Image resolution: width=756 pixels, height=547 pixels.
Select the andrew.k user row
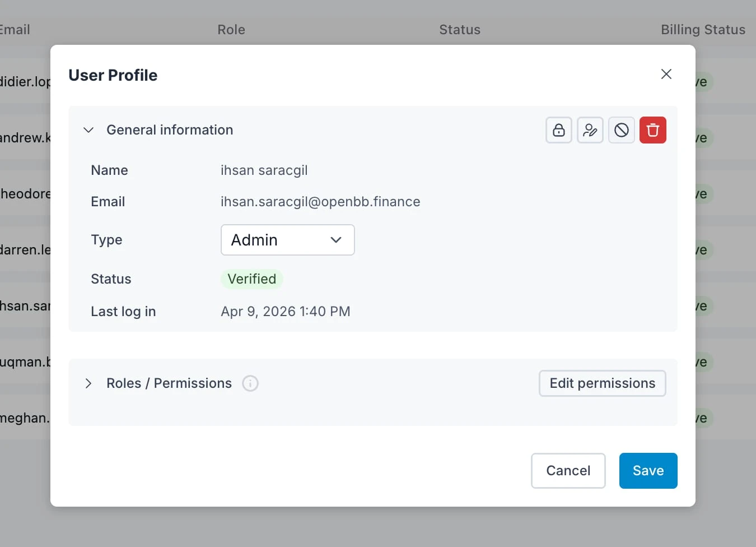pos(25,137)
